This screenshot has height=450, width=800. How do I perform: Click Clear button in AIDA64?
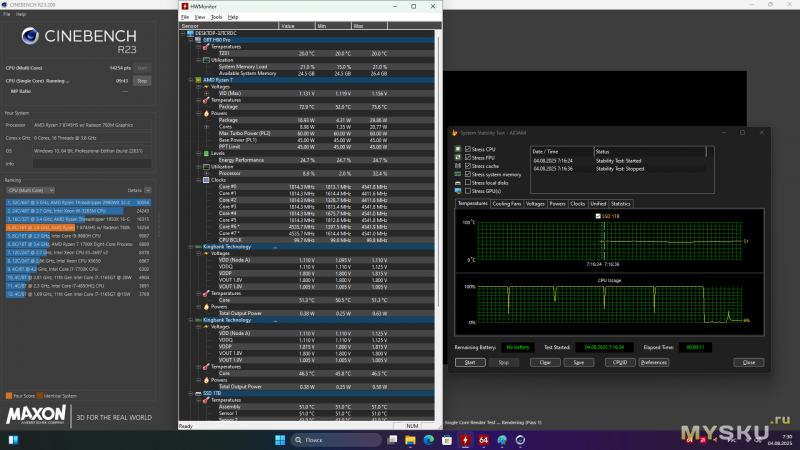point(545,362)
